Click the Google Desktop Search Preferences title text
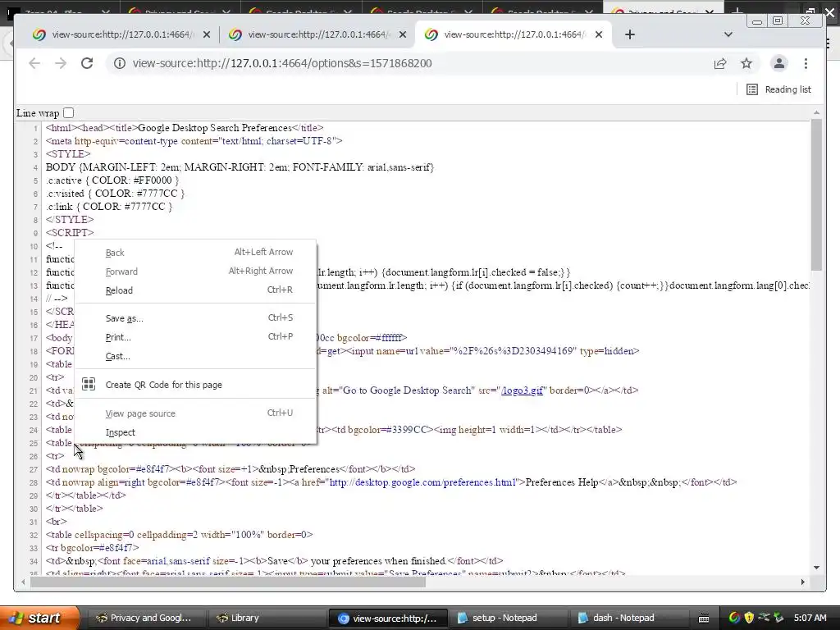 [215, 128]
